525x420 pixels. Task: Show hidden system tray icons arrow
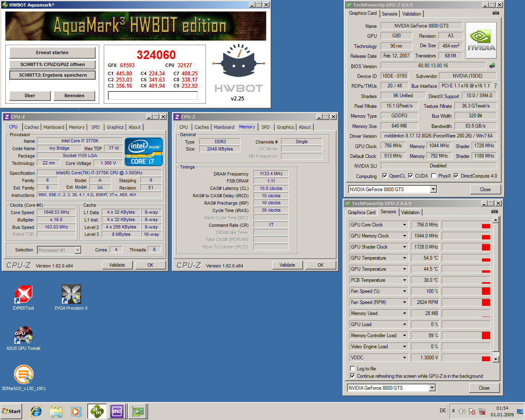(453, 411)
